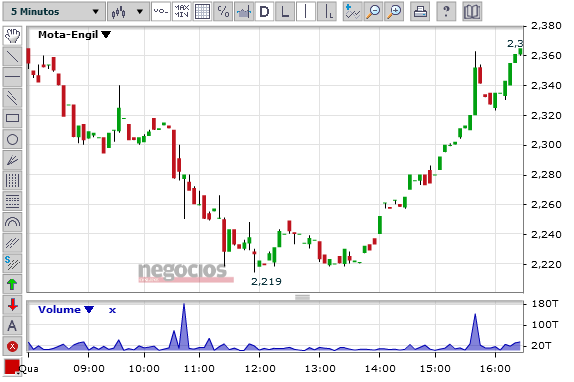The height and width of the screenshot is (382, 574).
Task: Select the fan lines tool
Action: 12,160
